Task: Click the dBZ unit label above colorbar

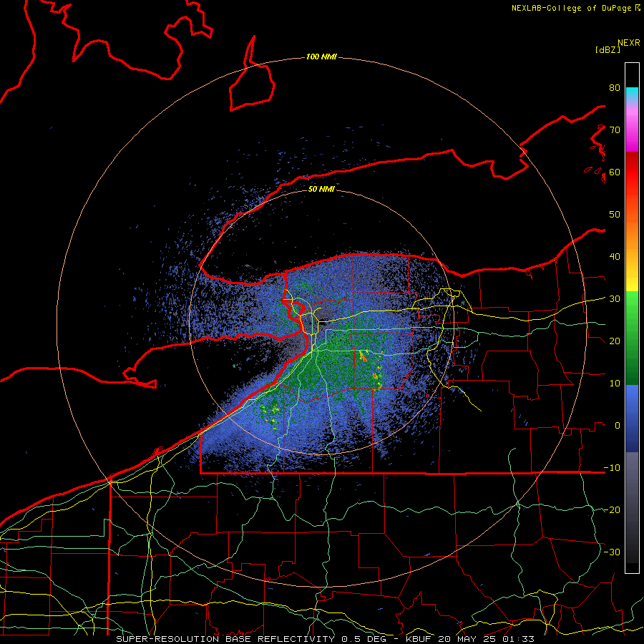Action: (x=608, y=49)
